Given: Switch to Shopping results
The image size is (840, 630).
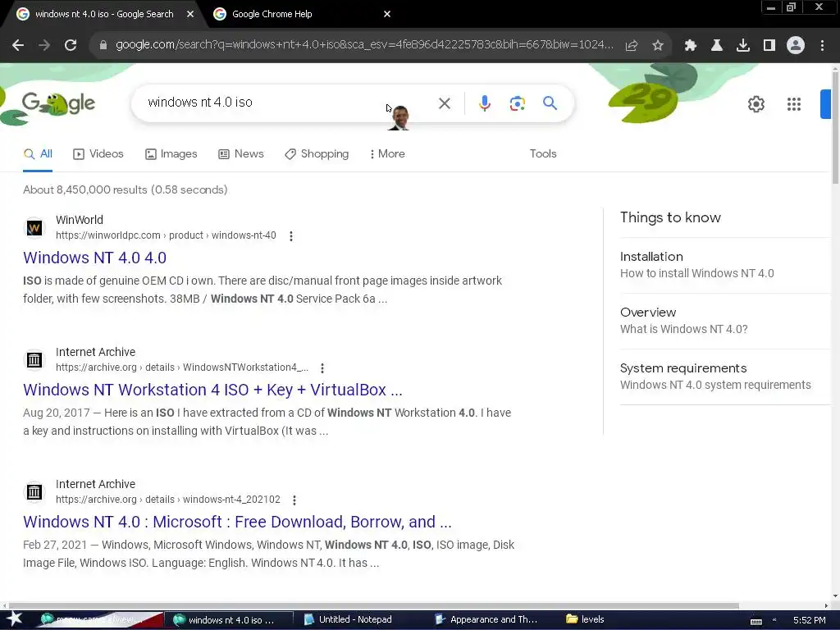Looking at the screenshot, I should point(317,153).
